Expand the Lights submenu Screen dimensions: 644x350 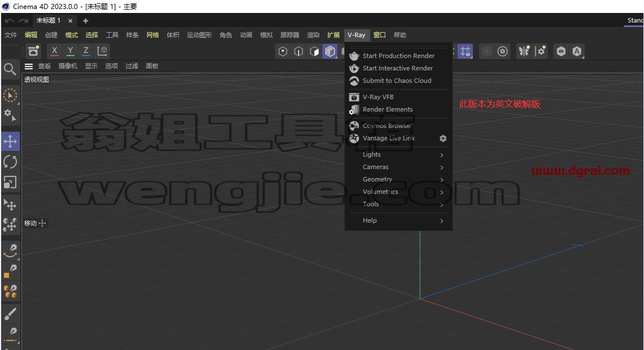(398, 154)
